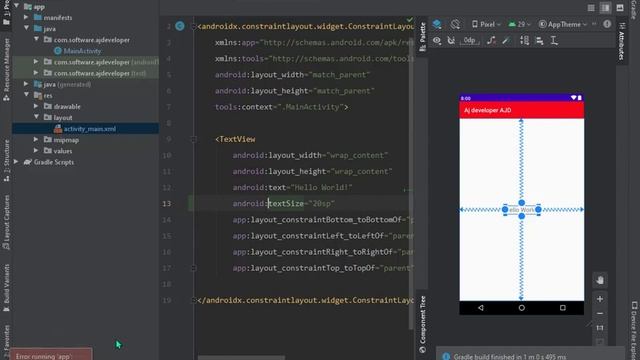Open the Guidelines tool icon
The height and width of the screenshot is (360, 640).
coord(554,40)
